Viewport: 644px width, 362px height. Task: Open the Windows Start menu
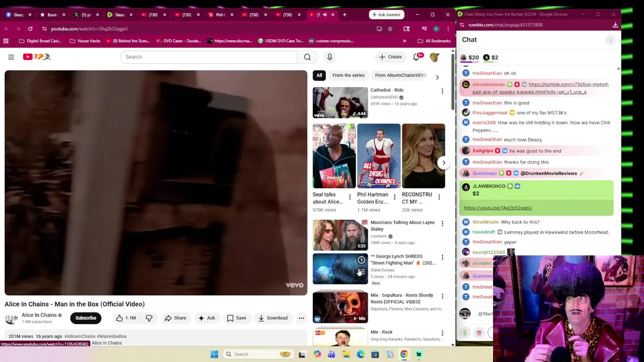point(214,354)
